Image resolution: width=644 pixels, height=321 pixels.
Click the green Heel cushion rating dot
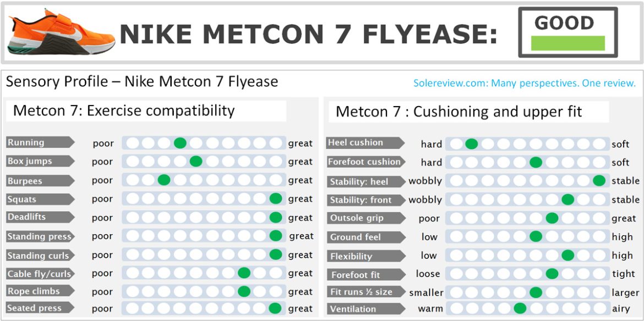pos(471,144)
